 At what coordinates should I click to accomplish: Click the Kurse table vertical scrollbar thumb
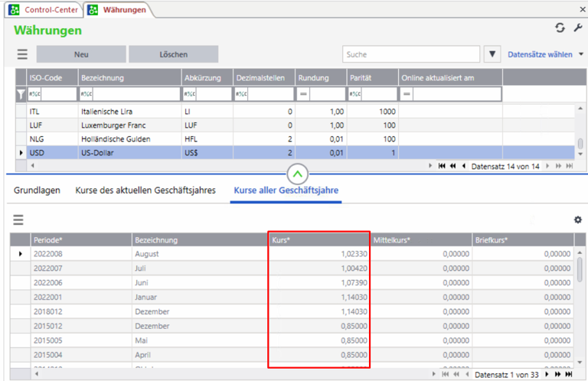(580, 270)
